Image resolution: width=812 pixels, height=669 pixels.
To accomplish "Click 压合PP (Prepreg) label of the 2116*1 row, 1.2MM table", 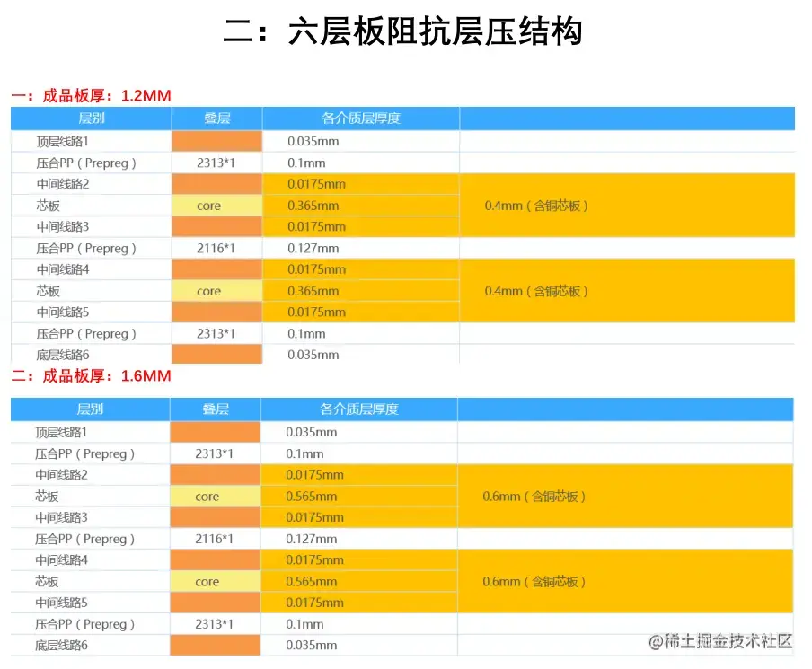I will pyautogui.click(x=86, y=249).
